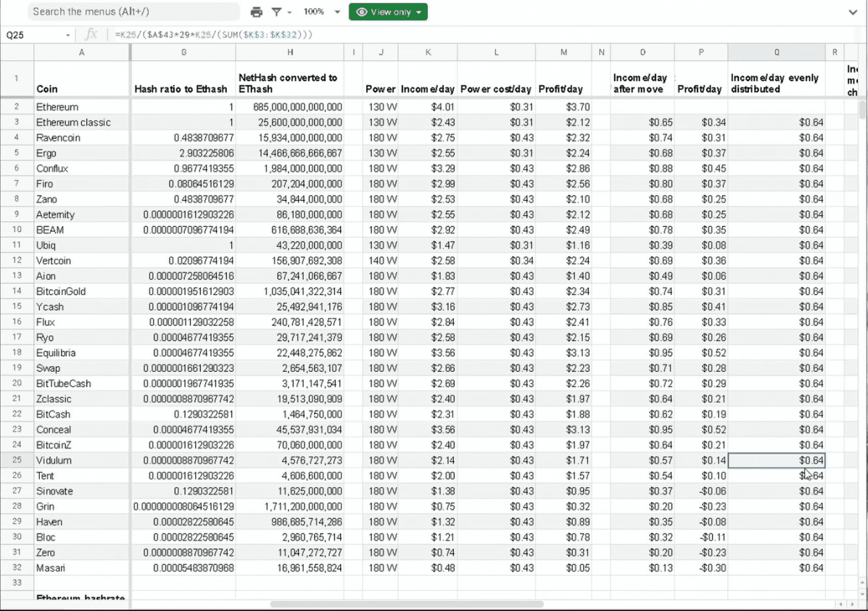Click the $3.13 profit cell for Equilibria
868x611 pixels.
pyautogui.click(x=563, y=352)
